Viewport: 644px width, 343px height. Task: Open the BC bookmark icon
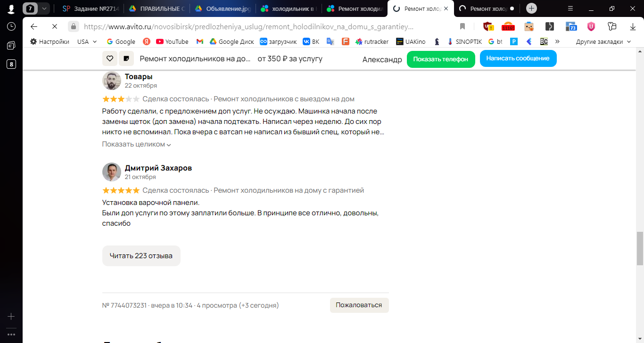click(x=544, y=41)
